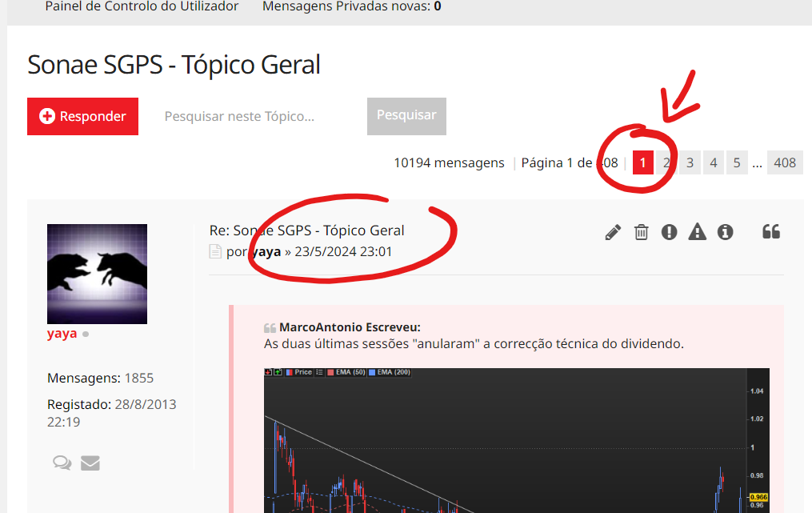This screenshot has height=513, width=812.
Task: Go to page 1 of the topic
Action: pos(642,162)
